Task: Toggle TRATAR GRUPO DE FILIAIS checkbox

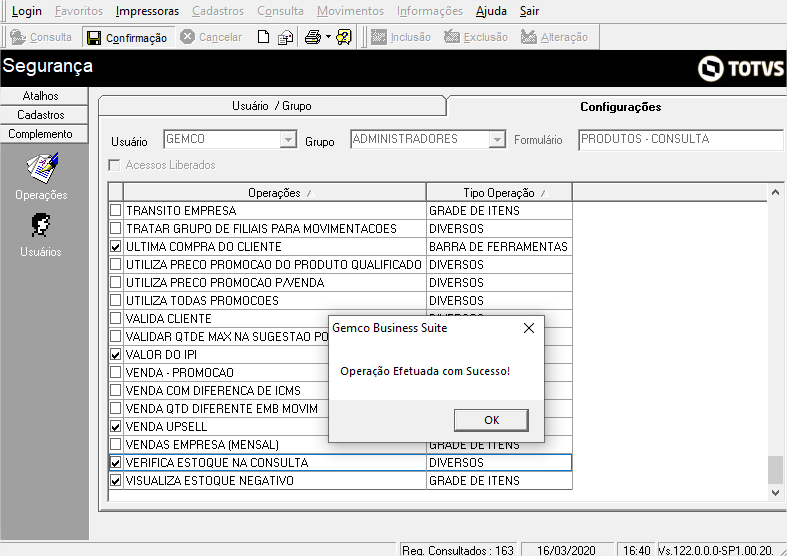Action: [115, 228]
